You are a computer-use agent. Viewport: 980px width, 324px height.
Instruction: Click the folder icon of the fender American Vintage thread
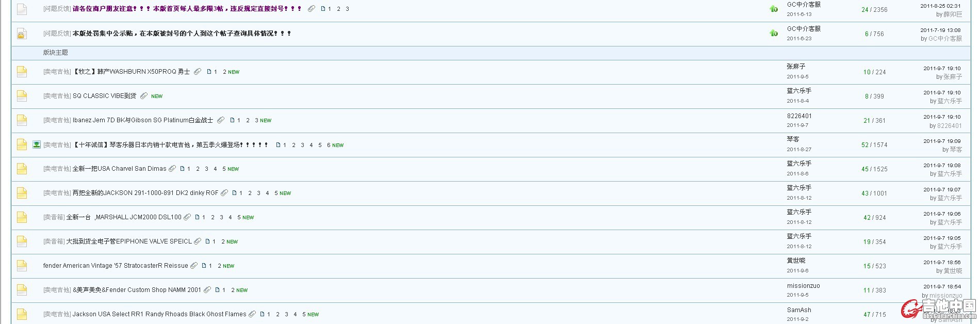[22, 266]
